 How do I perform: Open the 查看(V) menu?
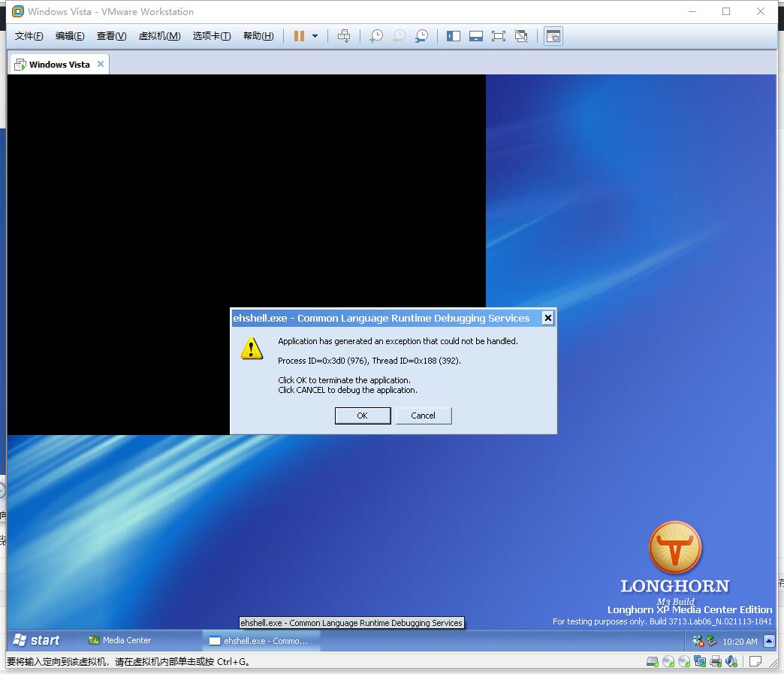point(111,36)
